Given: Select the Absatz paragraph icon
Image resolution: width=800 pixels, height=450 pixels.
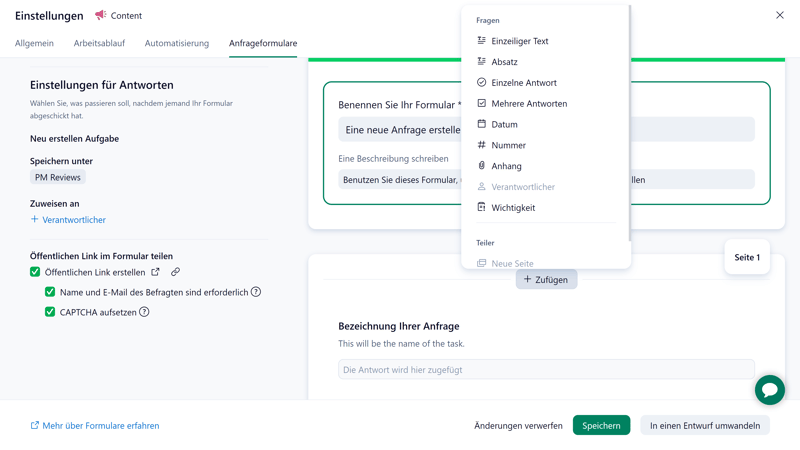Looking at the screenshot, I should pyautogui.click(x=481, y=62).
